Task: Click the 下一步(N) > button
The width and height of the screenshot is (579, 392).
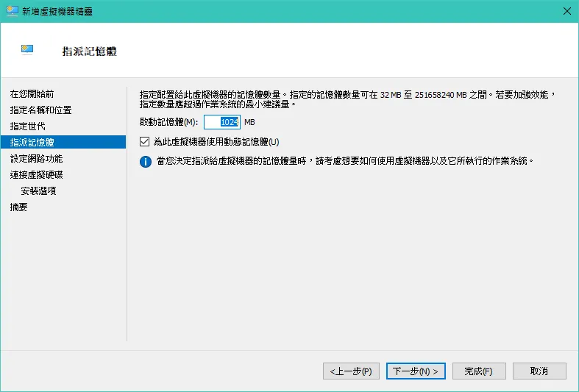Action: pos(416,371)
